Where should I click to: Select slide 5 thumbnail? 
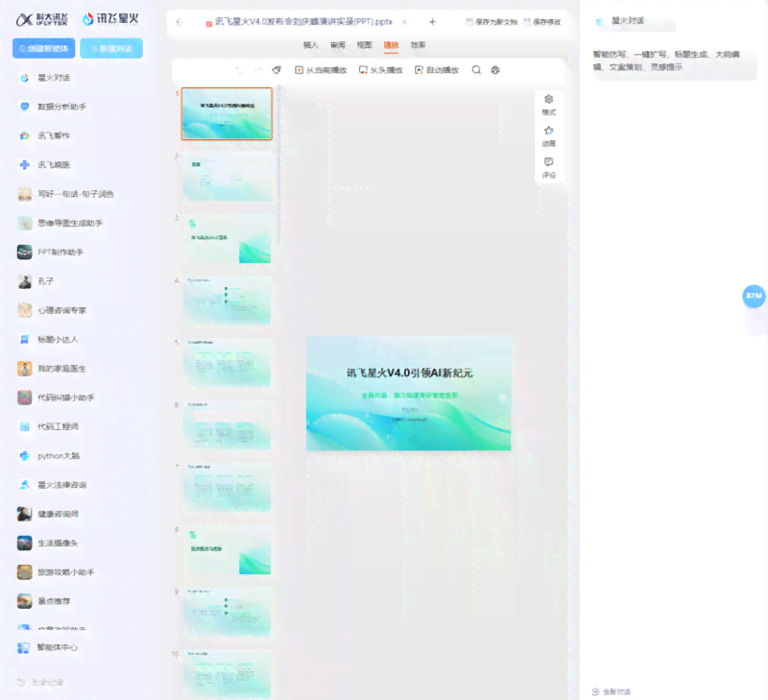pos(227,363)
